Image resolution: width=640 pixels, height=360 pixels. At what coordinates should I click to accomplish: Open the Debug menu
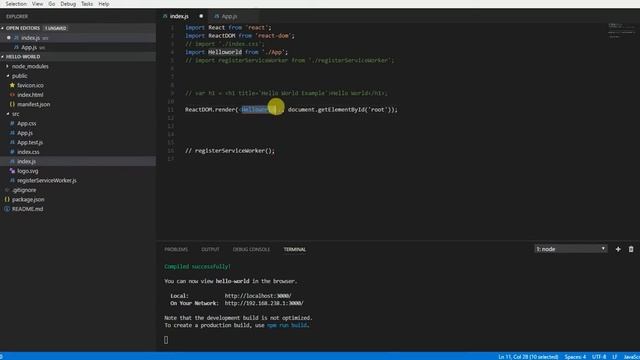click(68, 4)
